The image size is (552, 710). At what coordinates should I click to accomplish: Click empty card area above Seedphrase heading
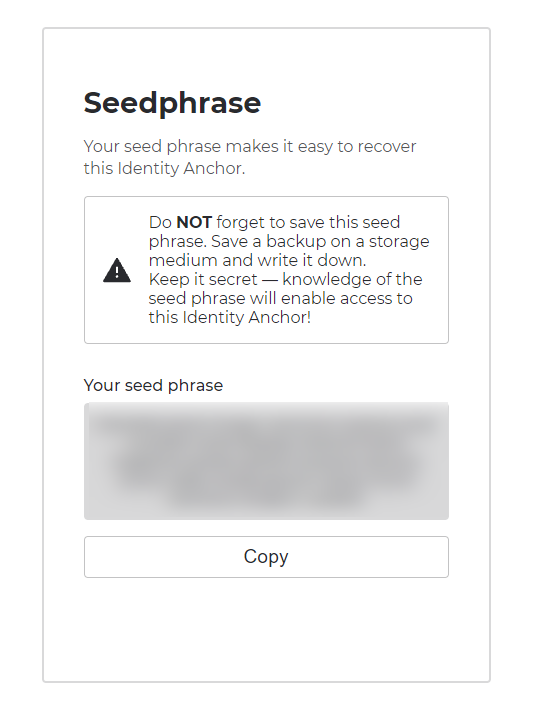pyautogui.click(x=266, y=58)
